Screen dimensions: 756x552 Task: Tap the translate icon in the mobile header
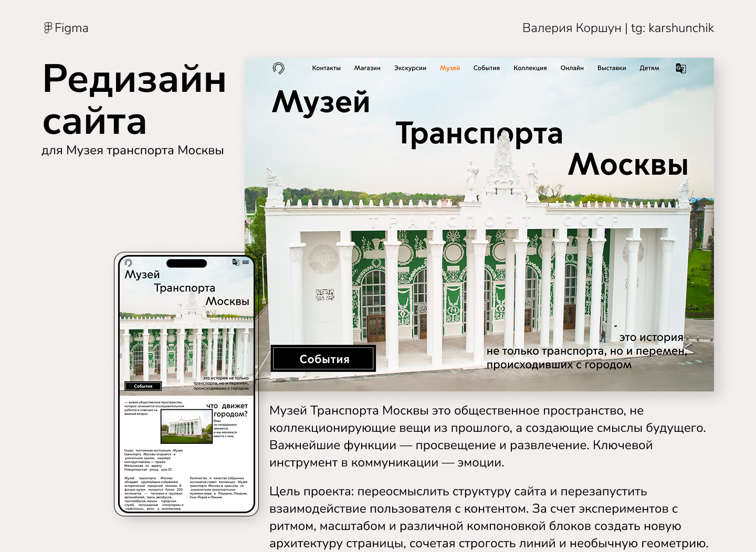[235, 262]
